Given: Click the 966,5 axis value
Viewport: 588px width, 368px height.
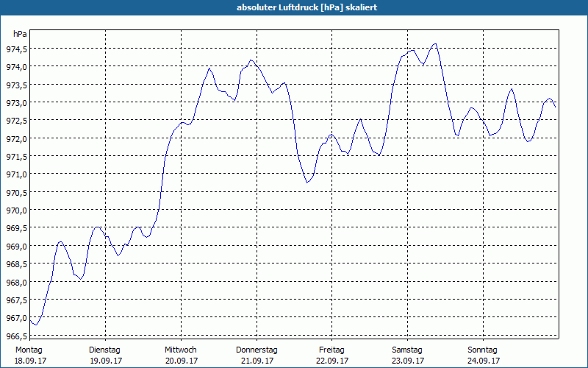Looking at the screenshot, I should point(17,336).
